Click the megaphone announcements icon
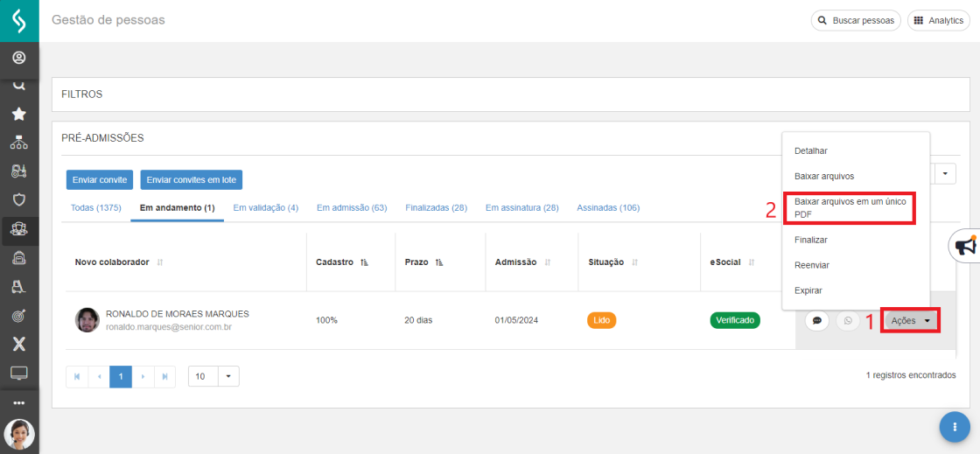980x454 pixels. (966, 246)
